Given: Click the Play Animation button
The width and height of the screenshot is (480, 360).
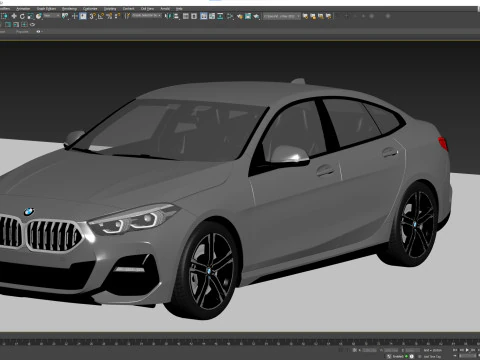Looking at the screenshot, I should (x=467, y=350).
